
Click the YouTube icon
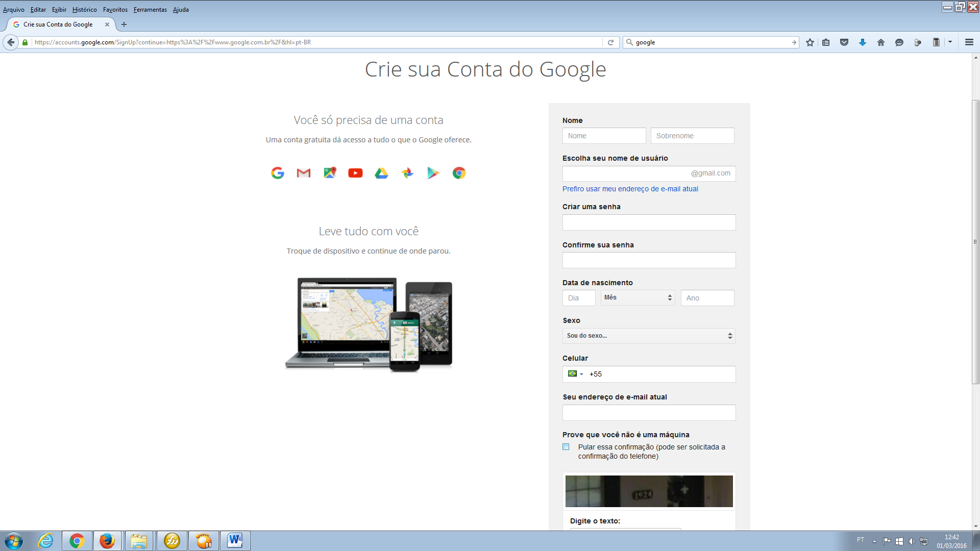coord(355,173)
